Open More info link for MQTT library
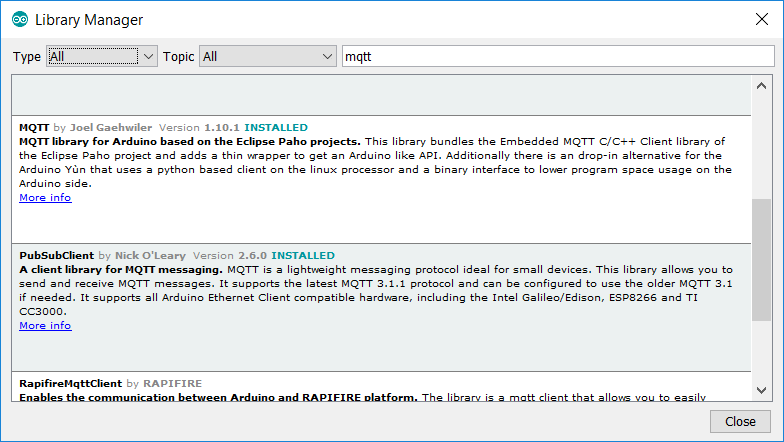 [45, 198]
